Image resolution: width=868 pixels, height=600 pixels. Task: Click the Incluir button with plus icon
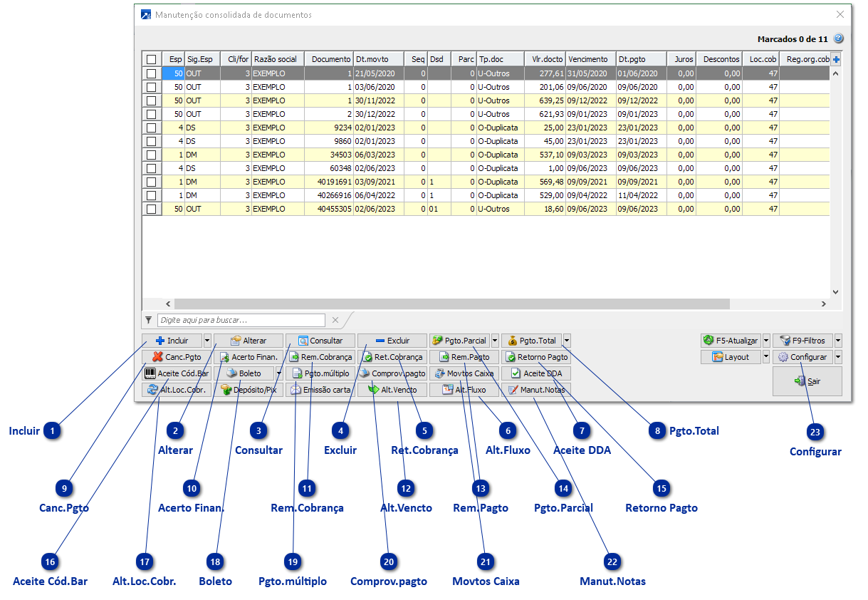tap(172, 341)
